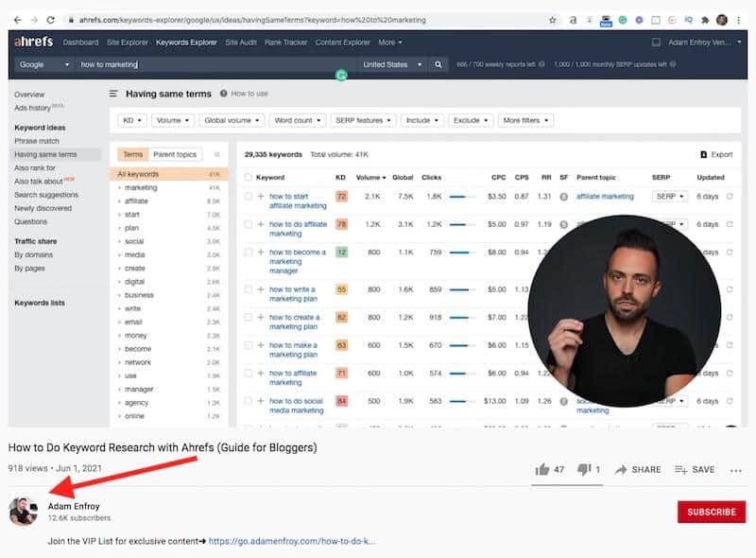Check the 'how to make a marketing plan' row
Viewport: 756px width, 558px height.
249,345
